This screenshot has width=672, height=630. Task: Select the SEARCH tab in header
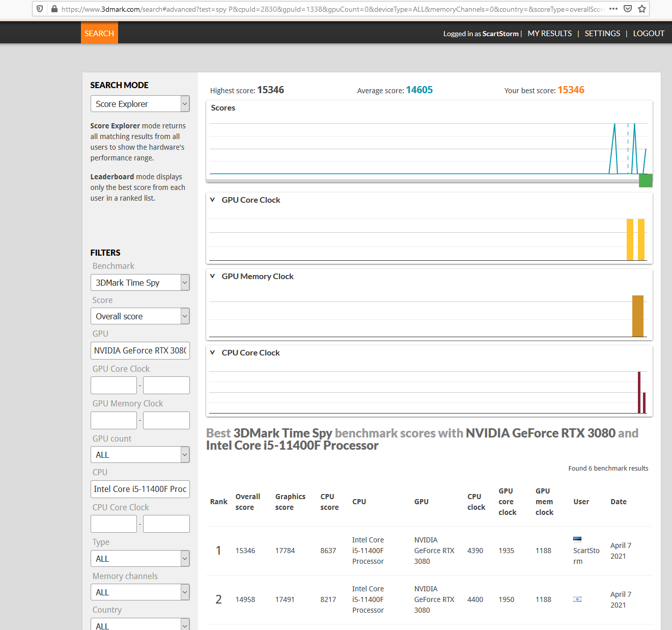(x=99, y=33)
